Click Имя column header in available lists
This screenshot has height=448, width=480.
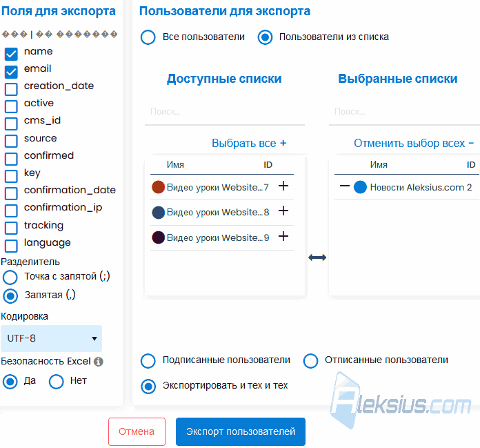tap(175, 165)
